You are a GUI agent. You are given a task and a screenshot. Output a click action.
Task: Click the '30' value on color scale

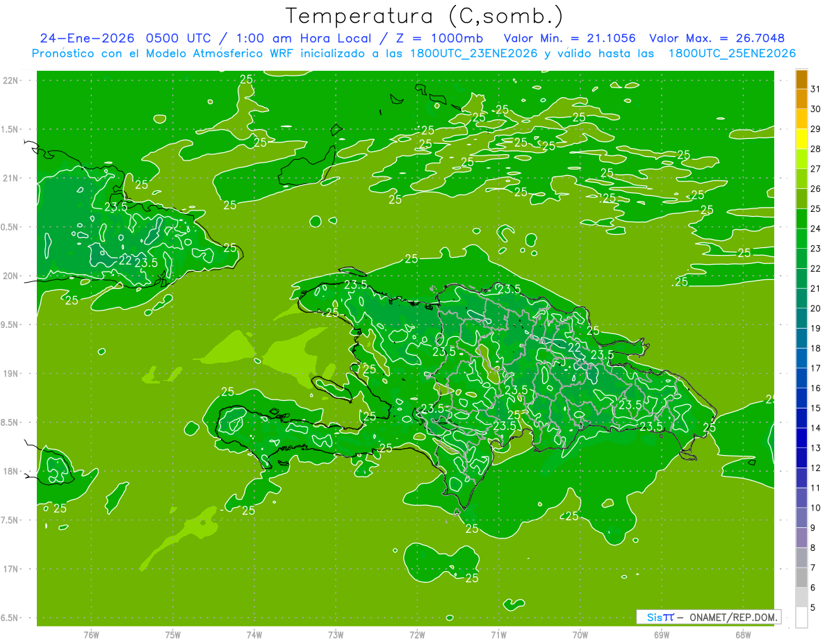point(816,109)
